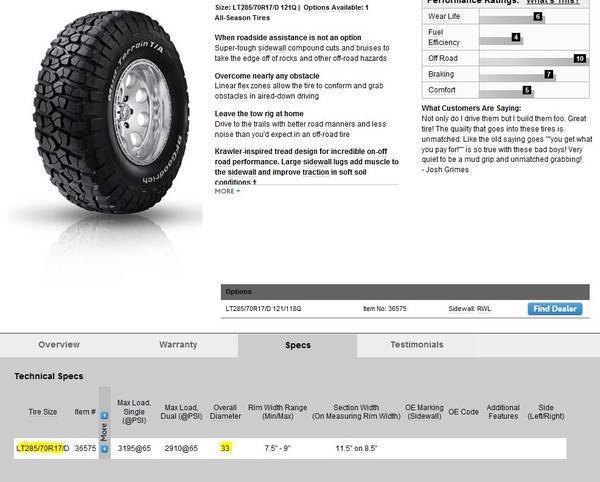Click the Mud Terrain T/A tire image
This screenshot has width=600, height=482.
coord(111,112)
